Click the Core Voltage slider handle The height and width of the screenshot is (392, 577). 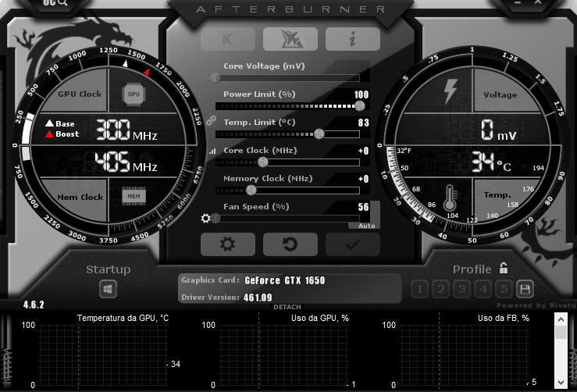215,77
